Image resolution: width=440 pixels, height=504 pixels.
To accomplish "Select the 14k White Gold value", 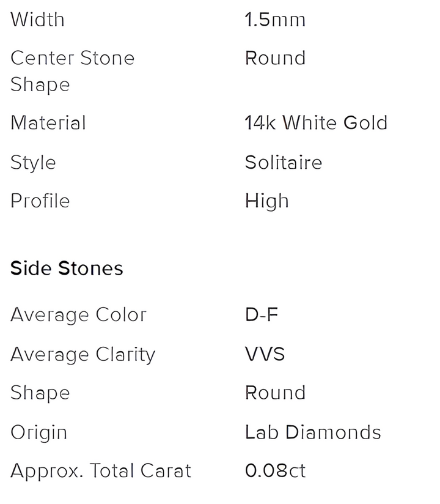I will (316, 123).
